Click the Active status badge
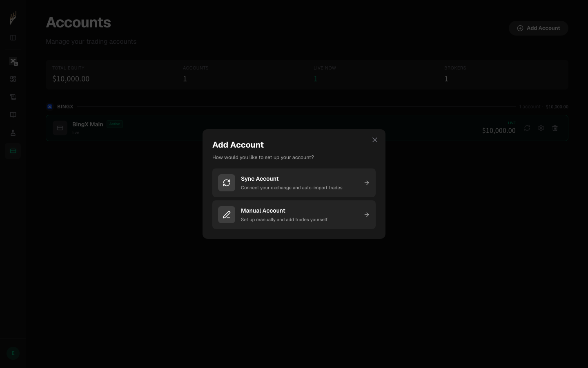Image resolution: width=588 pixels, height=368 pixels. [x=115, y=124]
